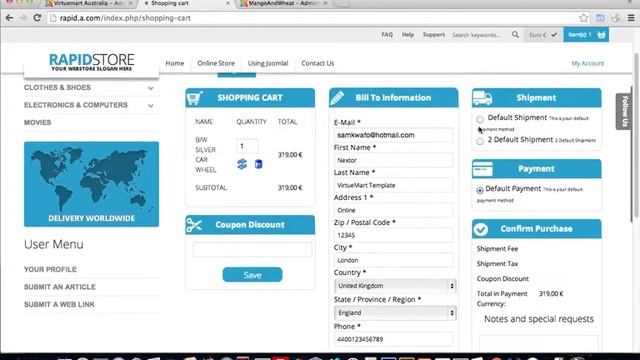Click the E-Mail input field
Image resolution: width=640 pixels, height=360 pixels.
coord(393,135)
